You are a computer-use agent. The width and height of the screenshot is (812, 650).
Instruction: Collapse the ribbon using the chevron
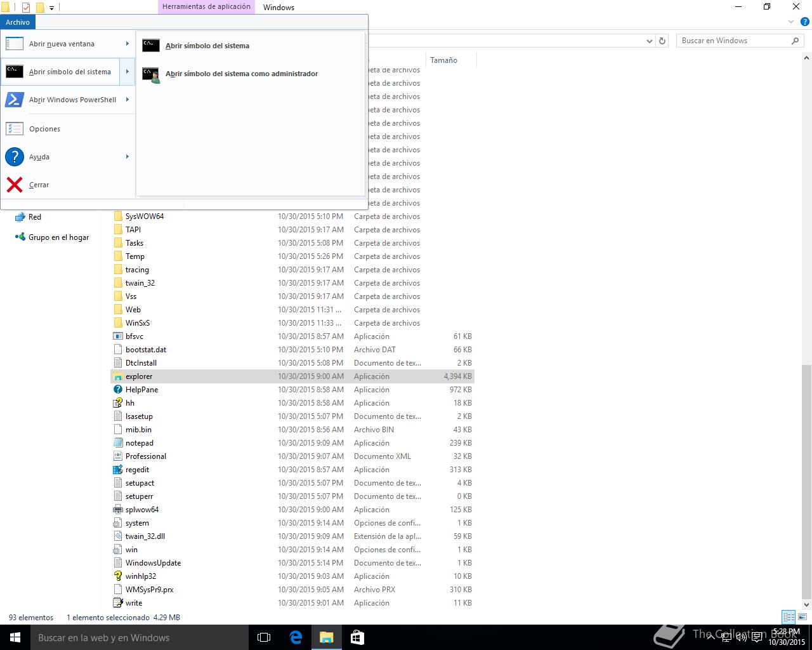click(x=792, y=22)
